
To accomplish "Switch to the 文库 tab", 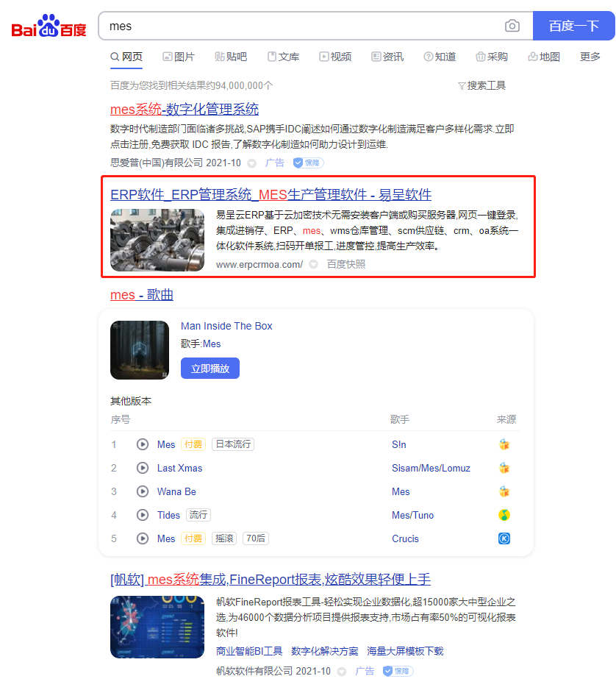I will [283, 57].
